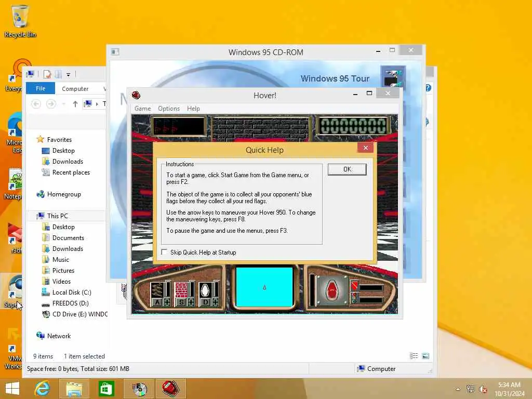Switch to Hover! taskbar item
Image resolution: width=532 pixels, height=399 pixels.
pos(170,389)
